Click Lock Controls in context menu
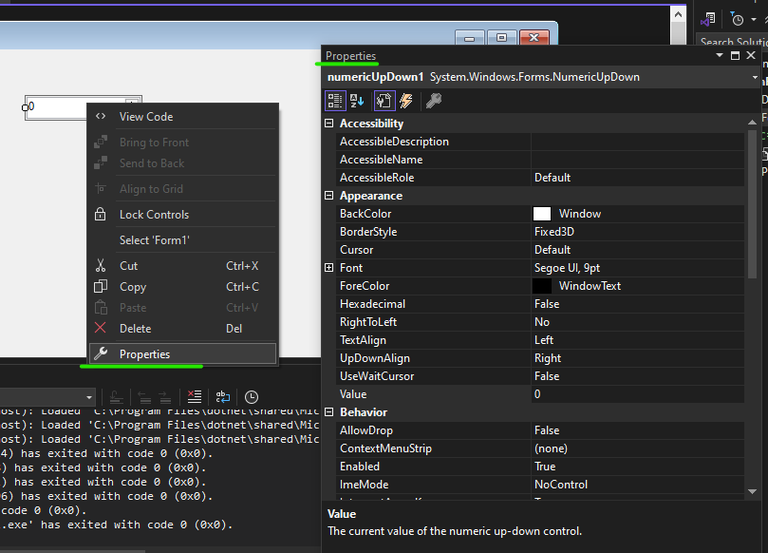 [154, 215]
